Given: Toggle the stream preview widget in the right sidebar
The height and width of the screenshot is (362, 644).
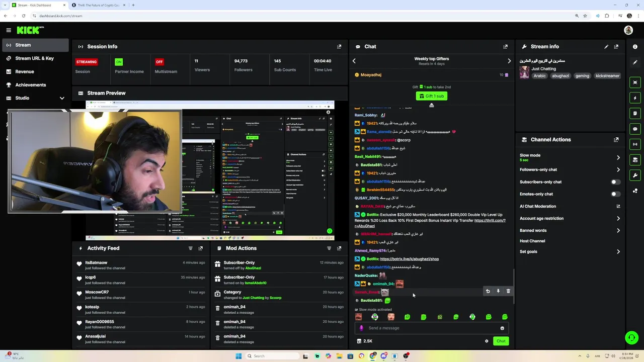Looking at the screenshot, I should 635,82.
